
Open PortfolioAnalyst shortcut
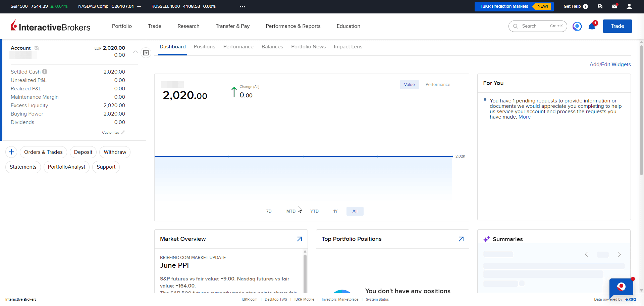[x=66, y=167]
